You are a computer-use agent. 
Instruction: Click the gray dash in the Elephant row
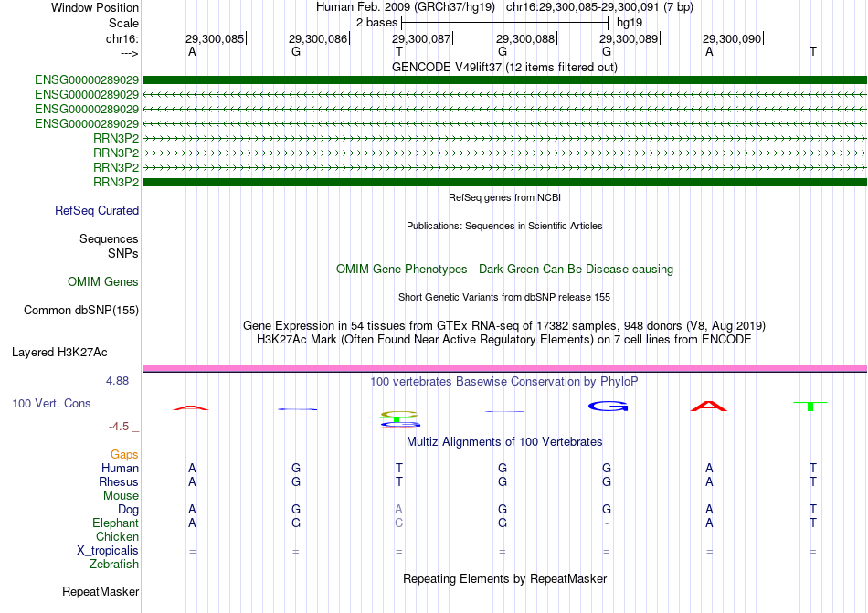608,523
